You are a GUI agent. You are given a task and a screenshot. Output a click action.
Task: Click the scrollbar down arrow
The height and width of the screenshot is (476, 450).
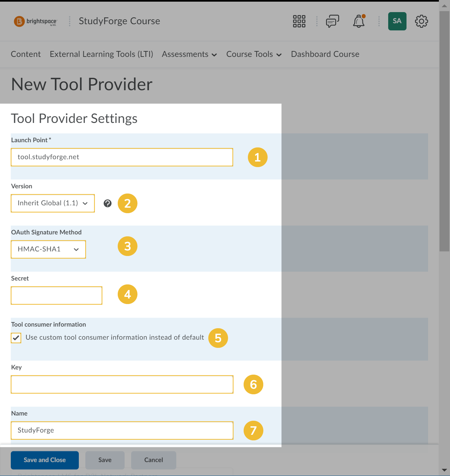[444, 470]
